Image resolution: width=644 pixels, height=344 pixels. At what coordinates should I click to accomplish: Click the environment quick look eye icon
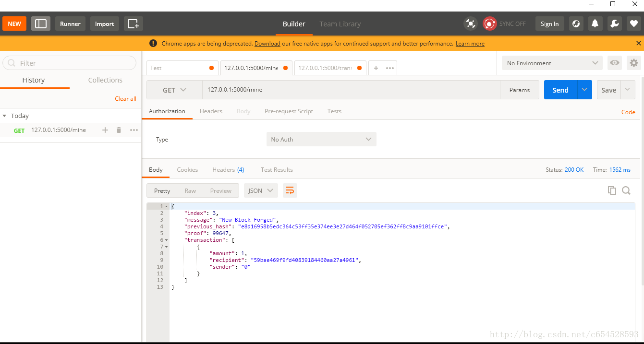(x=614, y=63)
